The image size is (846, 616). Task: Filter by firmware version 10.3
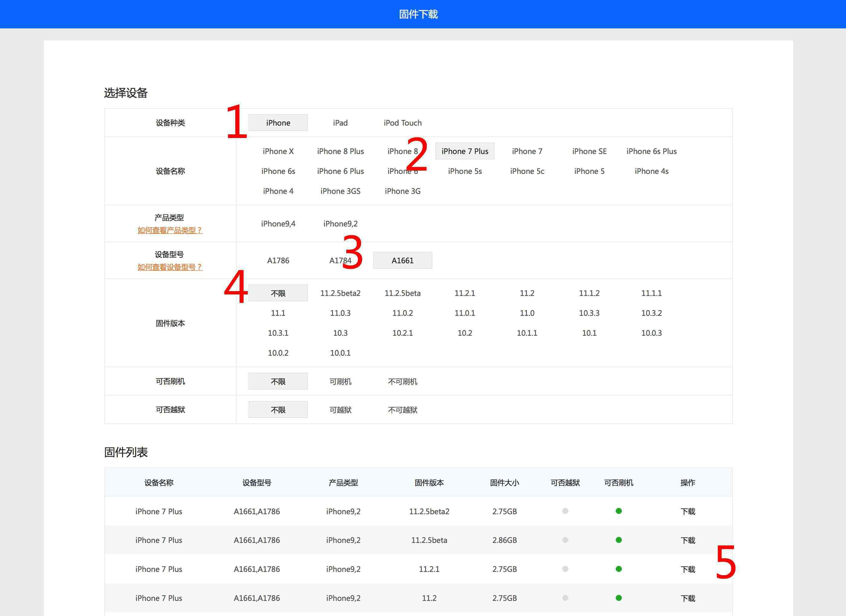(x=340, y=333)
